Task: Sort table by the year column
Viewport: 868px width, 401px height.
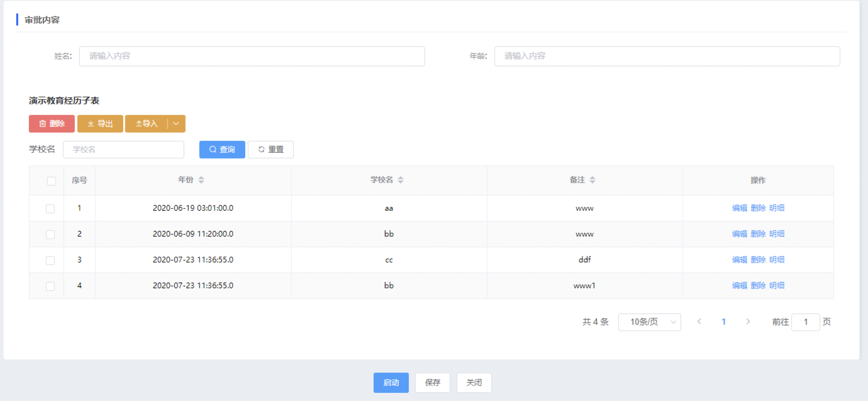Action: [x=201, y=180]
